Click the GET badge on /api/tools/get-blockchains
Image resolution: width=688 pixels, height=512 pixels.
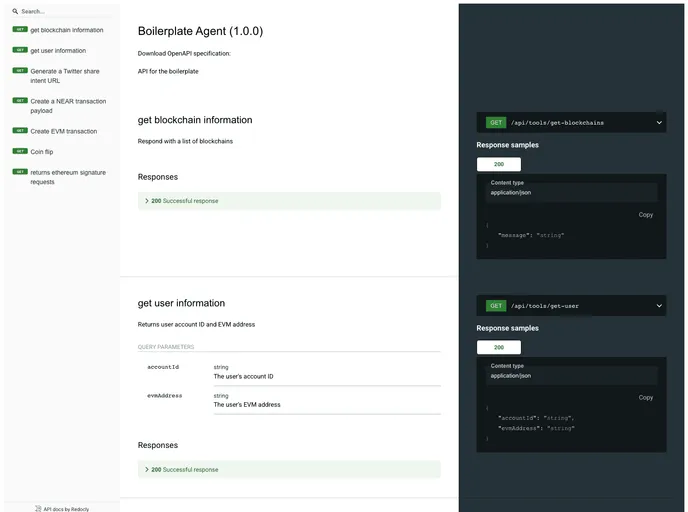pyautogui.click(x=496, y=123)
